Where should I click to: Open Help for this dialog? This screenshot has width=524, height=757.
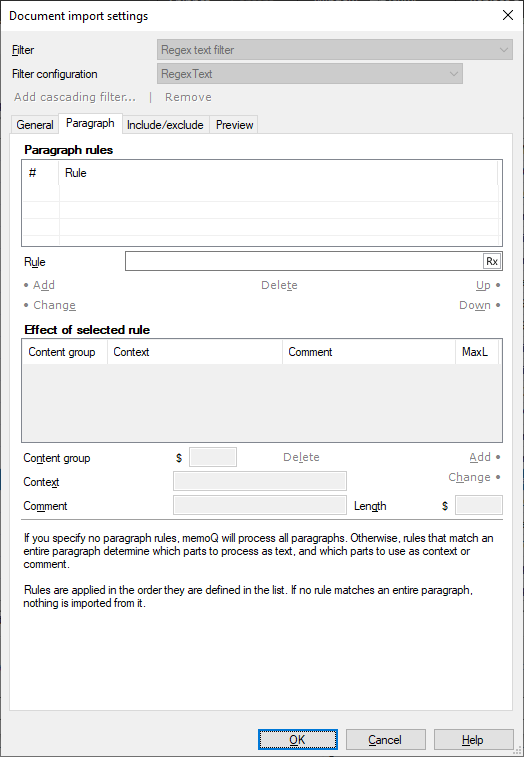[473, 740]
